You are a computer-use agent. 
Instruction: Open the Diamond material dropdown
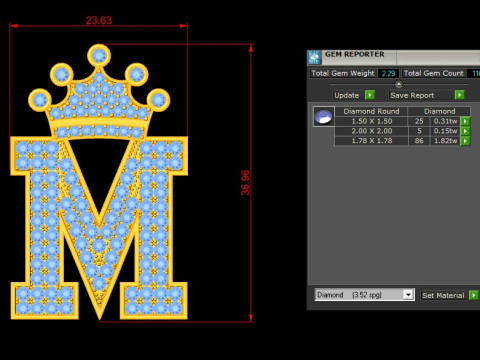coord(408,295)
